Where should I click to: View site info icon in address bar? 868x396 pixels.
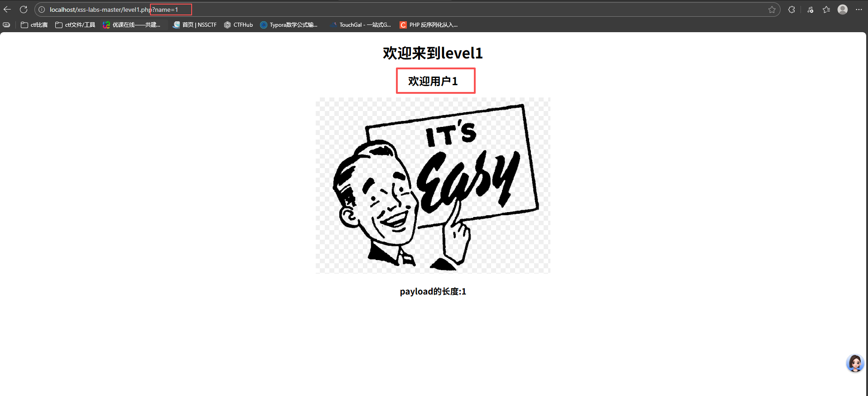coord(42,10)
